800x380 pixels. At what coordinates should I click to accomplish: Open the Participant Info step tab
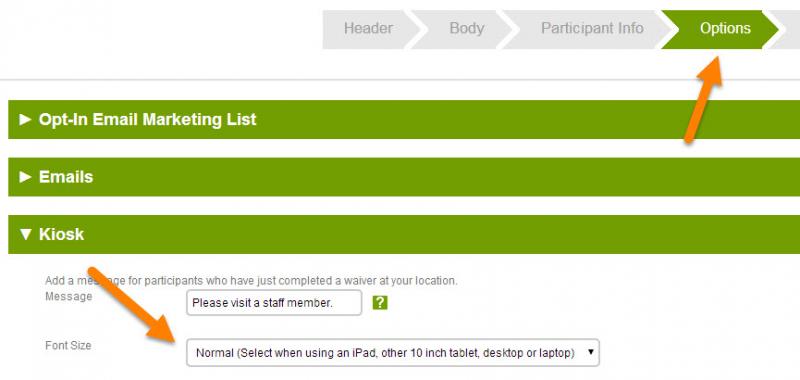click(592, 28)
